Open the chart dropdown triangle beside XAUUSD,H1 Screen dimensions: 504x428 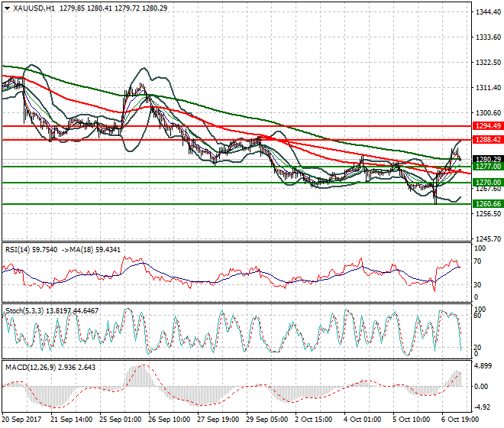pos(8,8)
